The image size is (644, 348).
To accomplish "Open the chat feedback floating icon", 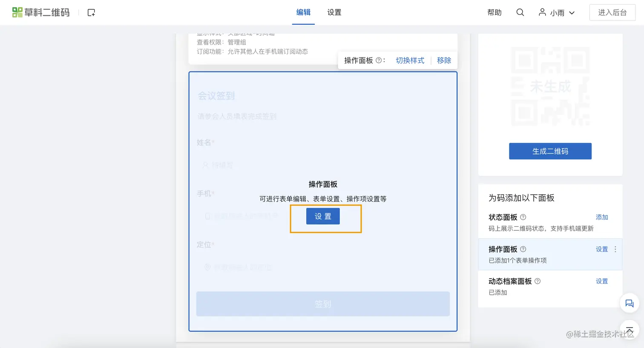I will point(629,303).
